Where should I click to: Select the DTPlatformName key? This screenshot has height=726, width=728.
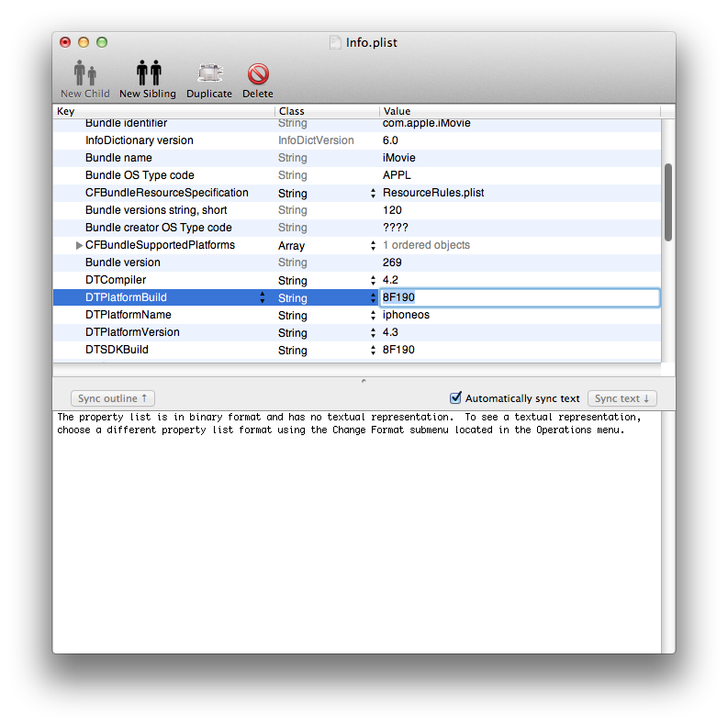point(129,315)
